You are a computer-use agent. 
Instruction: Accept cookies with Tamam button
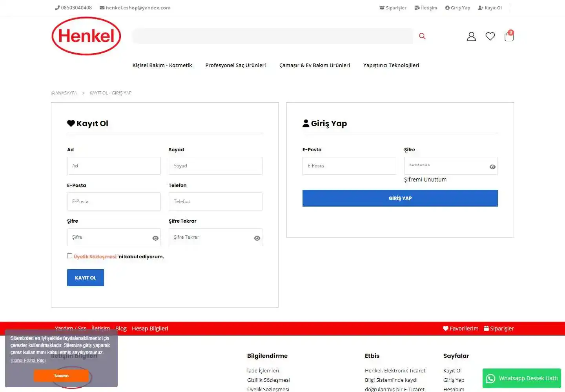pos(61,376)
